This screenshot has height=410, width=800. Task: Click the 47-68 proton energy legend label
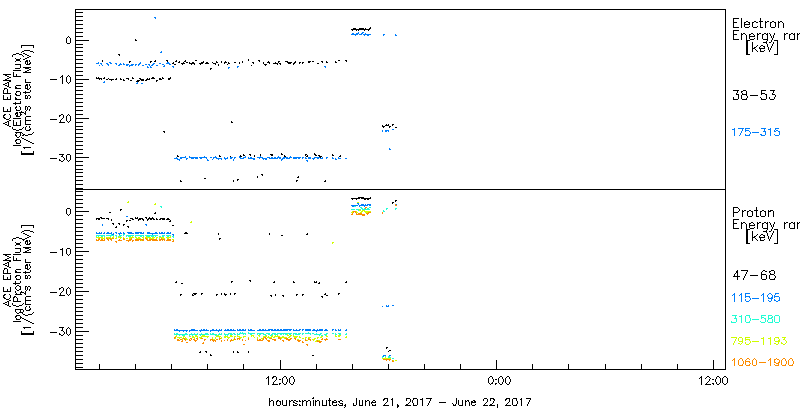pyautogui.click(x=754, y=276)
